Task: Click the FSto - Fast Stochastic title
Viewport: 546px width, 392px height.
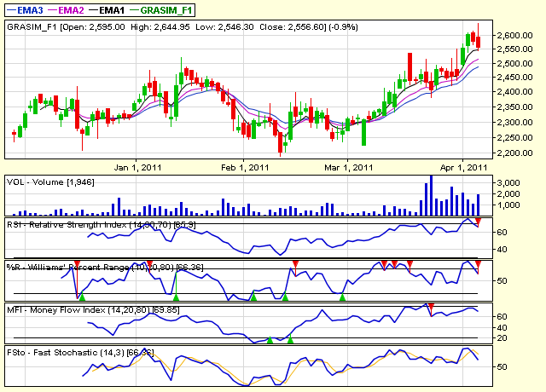Action: (80, 353)
